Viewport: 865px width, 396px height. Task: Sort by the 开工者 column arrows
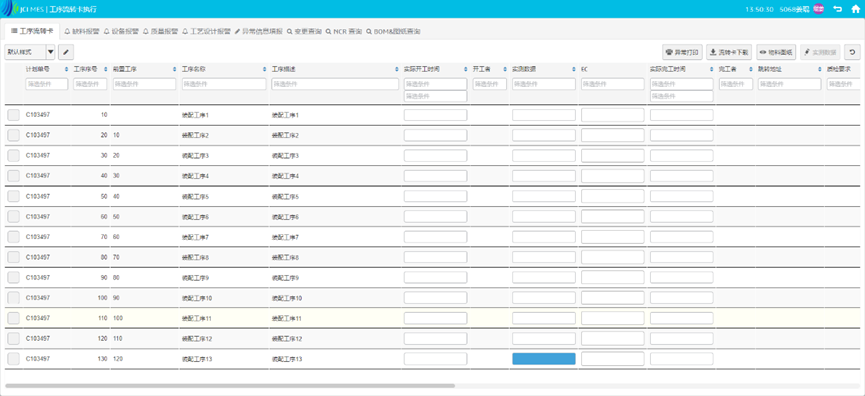pos(505,69)
